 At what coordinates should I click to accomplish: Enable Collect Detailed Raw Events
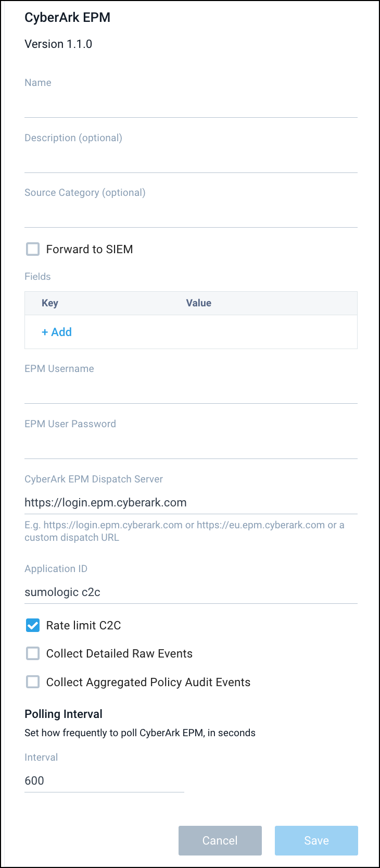33,653
